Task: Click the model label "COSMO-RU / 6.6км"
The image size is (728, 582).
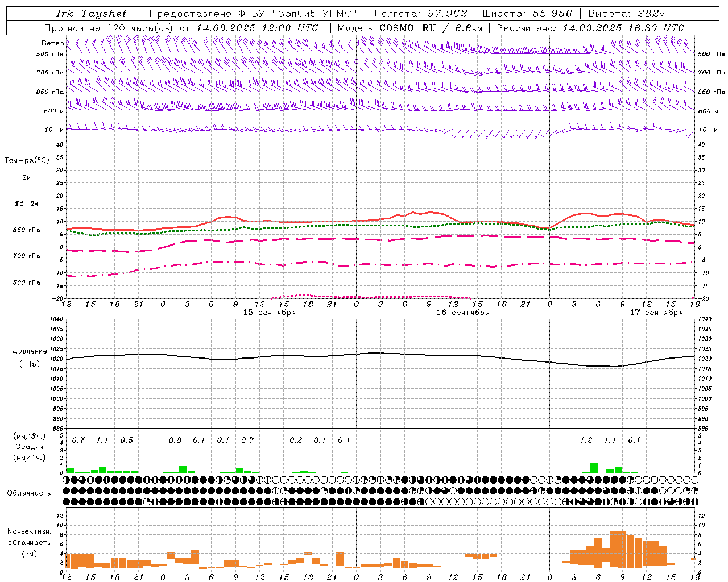Action: tap(431, 28)
